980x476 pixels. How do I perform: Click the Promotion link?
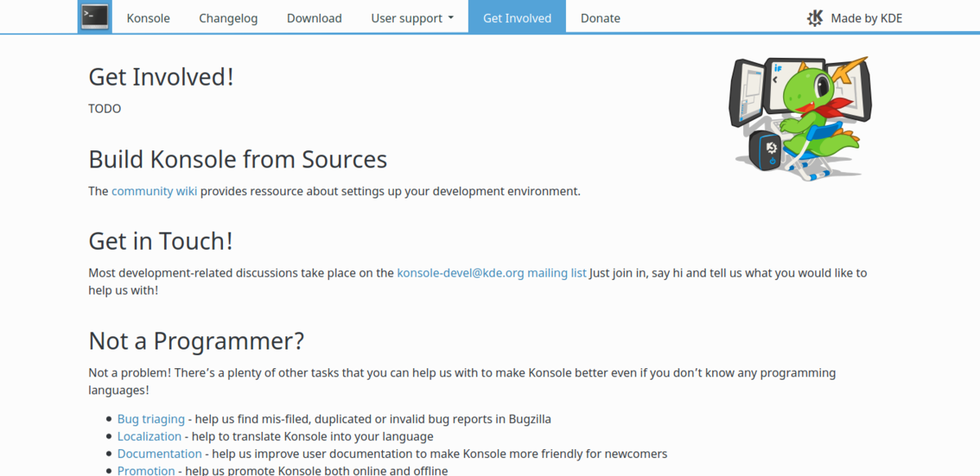pos(146,470)
